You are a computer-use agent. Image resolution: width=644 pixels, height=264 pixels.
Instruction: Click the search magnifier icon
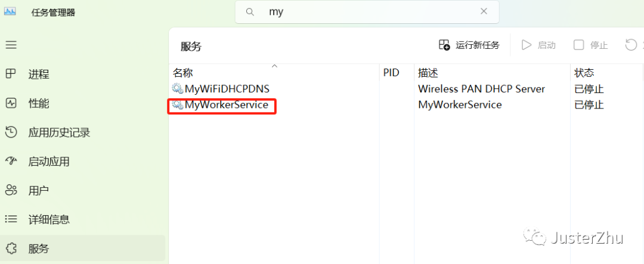(x=250, y=12)
